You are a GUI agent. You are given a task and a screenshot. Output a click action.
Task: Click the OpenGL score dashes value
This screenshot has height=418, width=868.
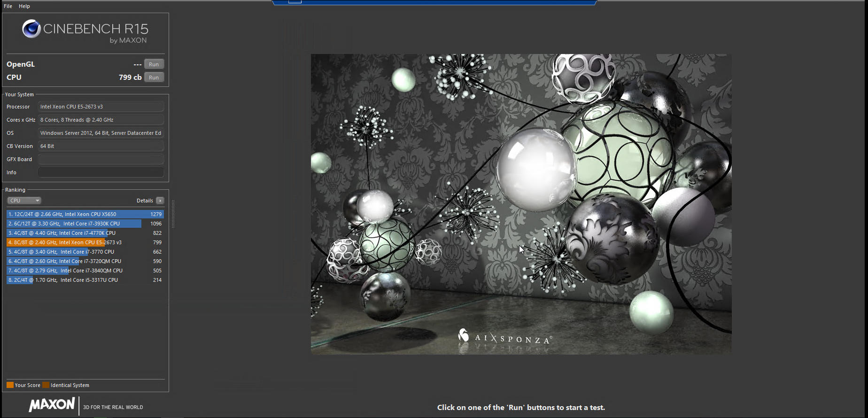(138, 64)
